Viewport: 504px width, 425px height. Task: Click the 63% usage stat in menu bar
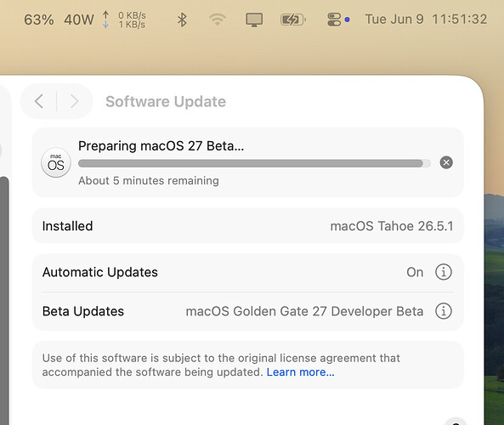point(39,20)
